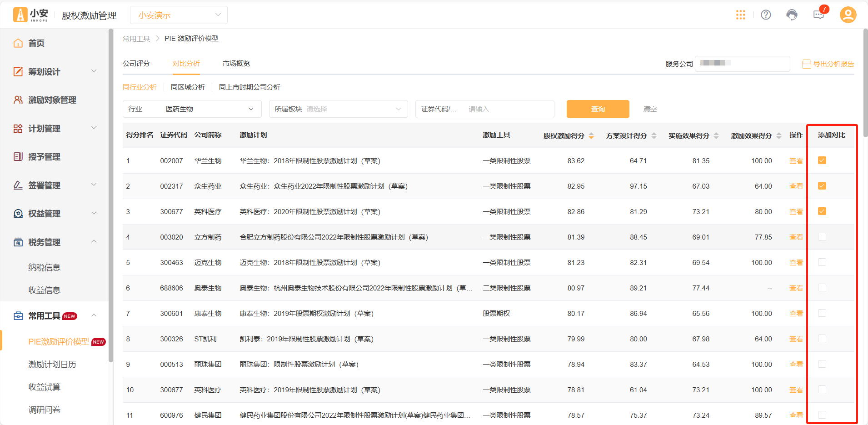Check compare box for 康泰生物

pos(822,313)
